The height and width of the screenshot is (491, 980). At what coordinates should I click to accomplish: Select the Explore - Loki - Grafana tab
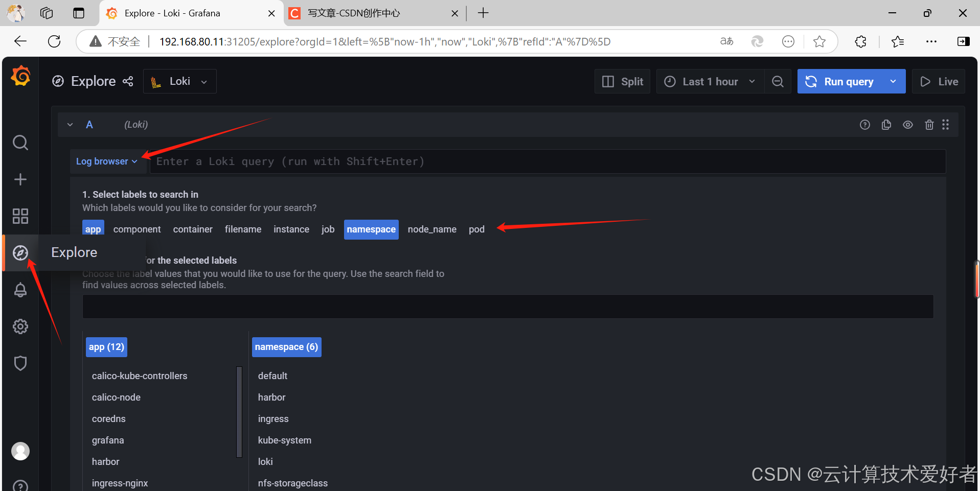click(191, 13)
